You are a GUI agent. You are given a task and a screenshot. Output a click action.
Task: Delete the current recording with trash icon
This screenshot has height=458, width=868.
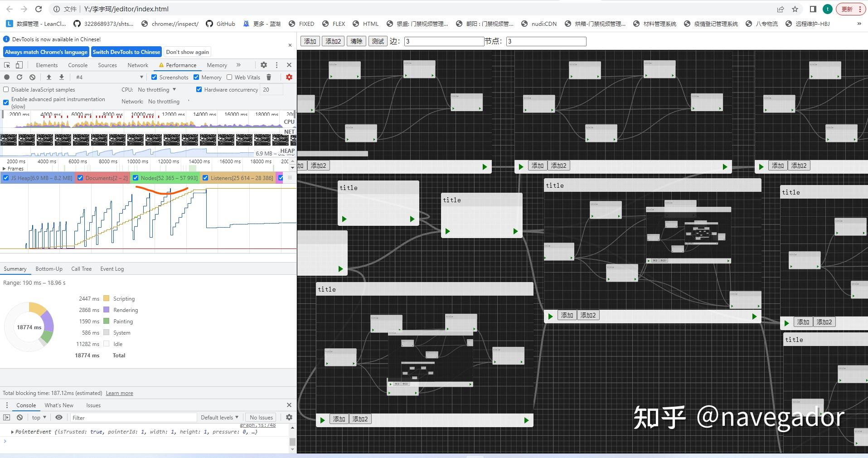269,77
